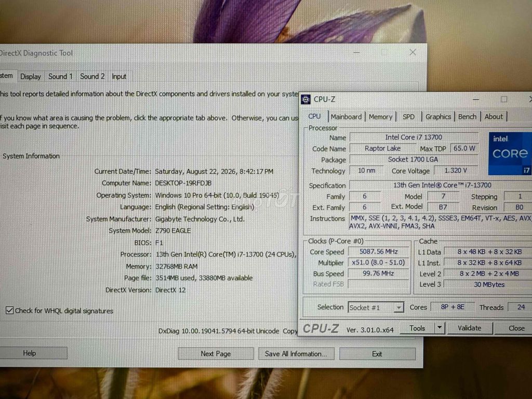The width and height of the screenshot is (532, 399).
Task: Click L1 Data cache value 8 x 48 KB + 8 x 32 KB
Action: coord(488,252)
